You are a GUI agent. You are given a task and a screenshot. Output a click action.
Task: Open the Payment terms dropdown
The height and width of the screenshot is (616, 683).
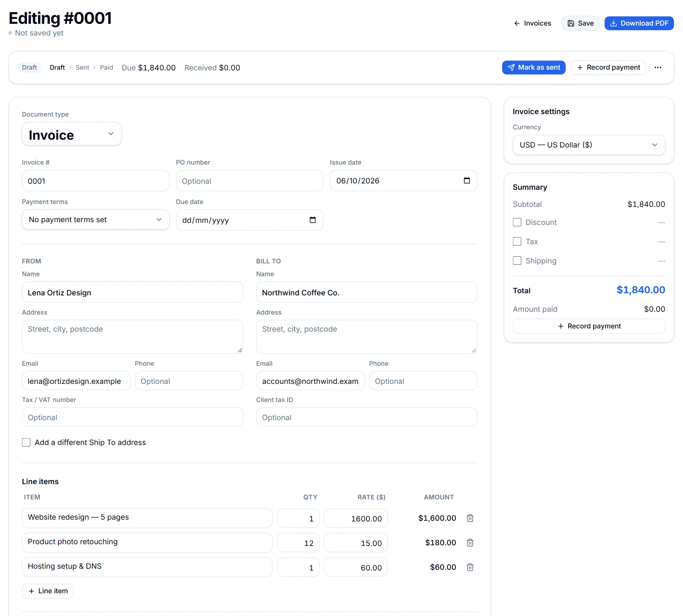[x=95, y=220]
